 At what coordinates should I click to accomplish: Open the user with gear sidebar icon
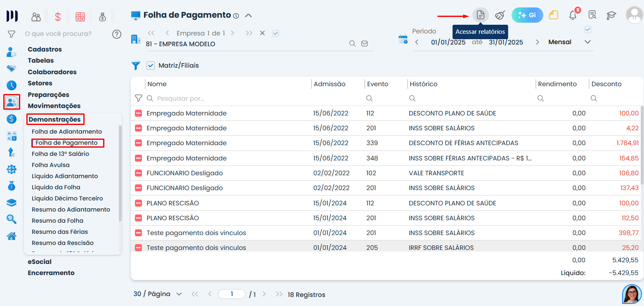click(12, 52)
